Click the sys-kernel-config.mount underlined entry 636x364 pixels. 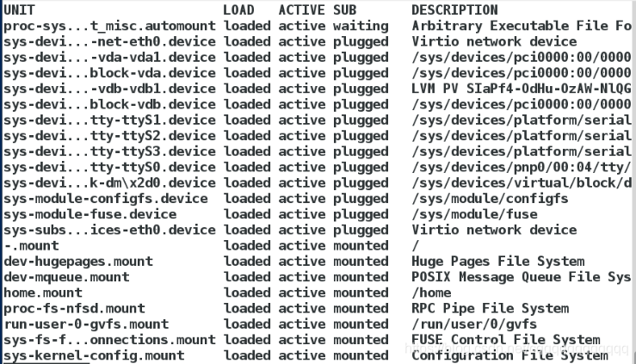click(x=94, y=355)
